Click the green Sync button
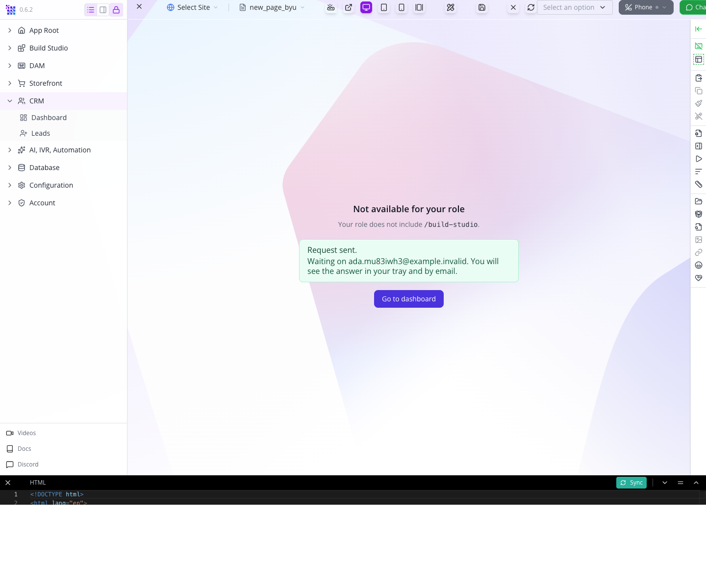Screen dimensions: 706x588 coord(631,483)
